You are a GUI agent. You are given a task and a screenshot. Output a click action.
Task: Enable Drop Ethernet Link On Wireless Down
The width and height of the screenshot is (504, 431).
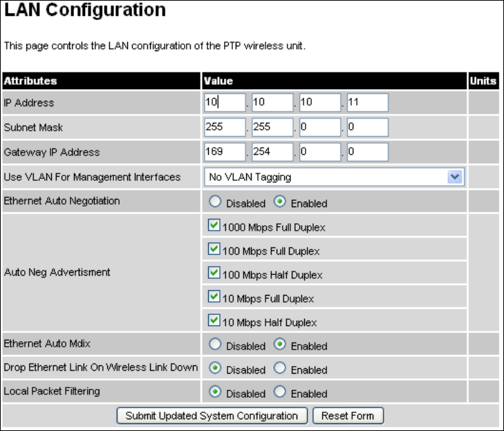point(279,368)
